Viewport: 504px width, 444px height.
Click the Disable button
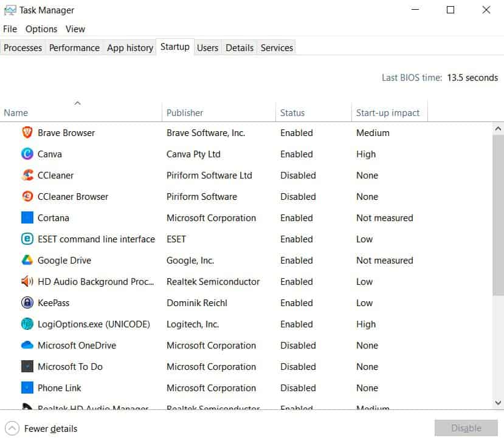(466, 428)
